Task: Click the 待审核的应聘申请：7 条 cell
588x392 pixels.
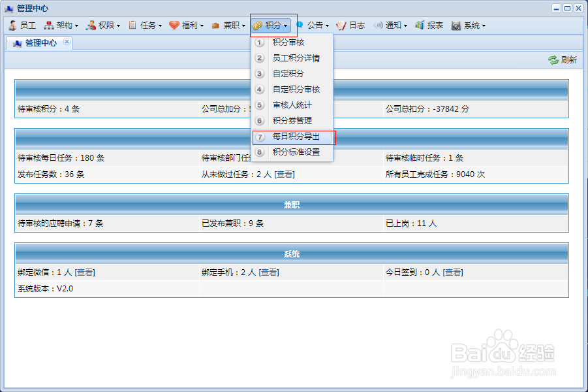Action: tap(107, 223)
